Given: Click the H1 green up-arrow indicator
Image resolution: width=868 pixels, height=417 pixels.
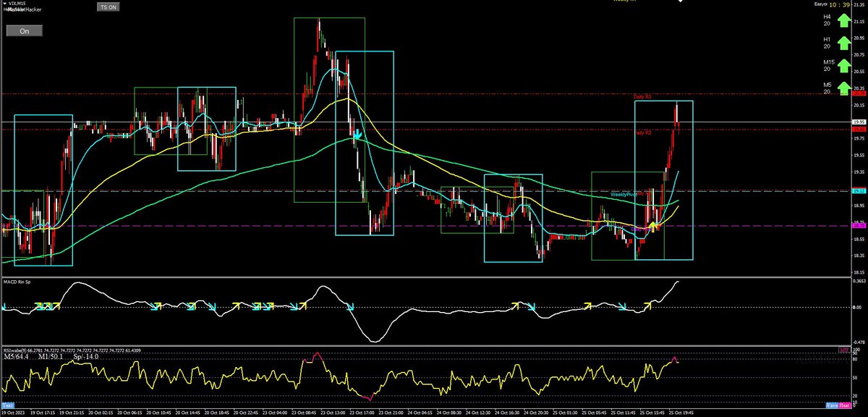Looking at the screenshot, I should (844, 42).
